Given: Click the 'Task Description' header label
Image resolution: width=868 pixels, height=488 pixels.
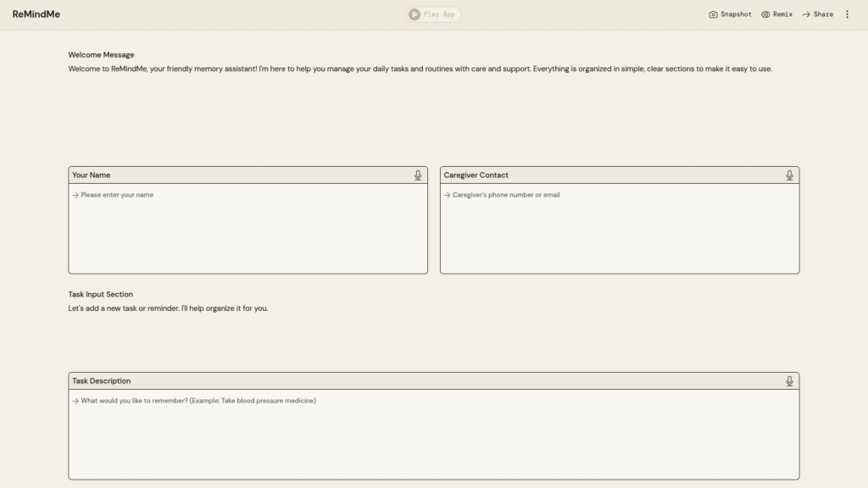Looking at the screenshot, I should 102,381.
